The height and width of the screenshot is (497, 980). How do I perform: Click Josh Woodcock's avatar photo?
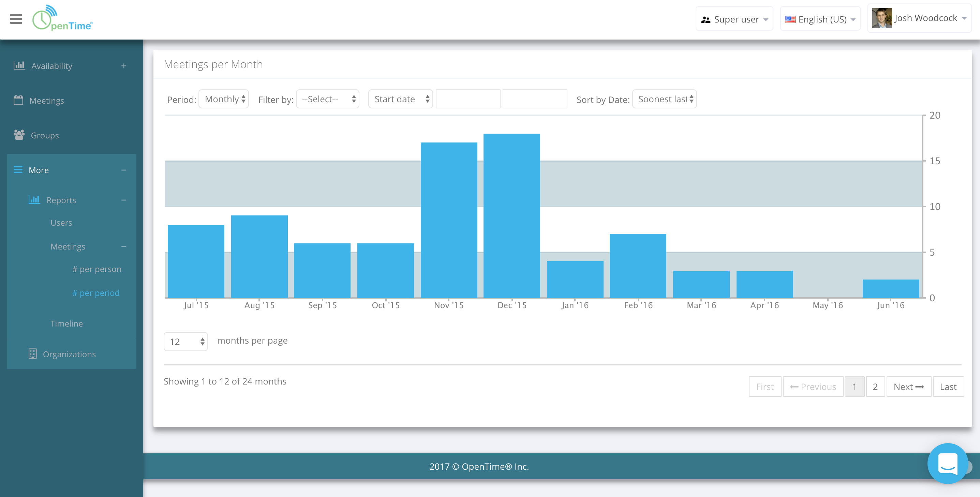(x=881, y=18)
